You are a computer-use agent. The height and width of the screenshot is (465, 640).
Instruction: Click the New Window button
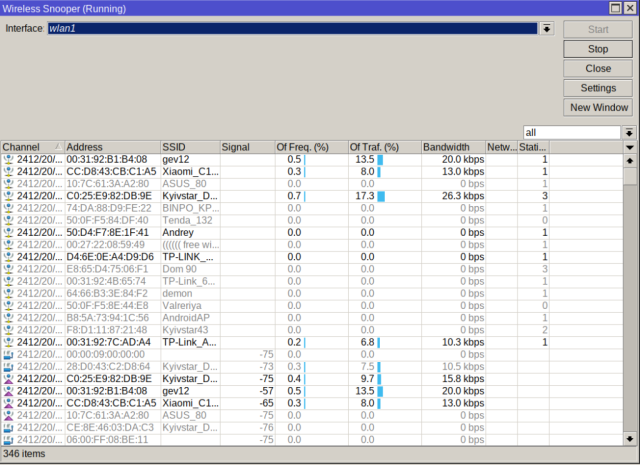point(598,108)
